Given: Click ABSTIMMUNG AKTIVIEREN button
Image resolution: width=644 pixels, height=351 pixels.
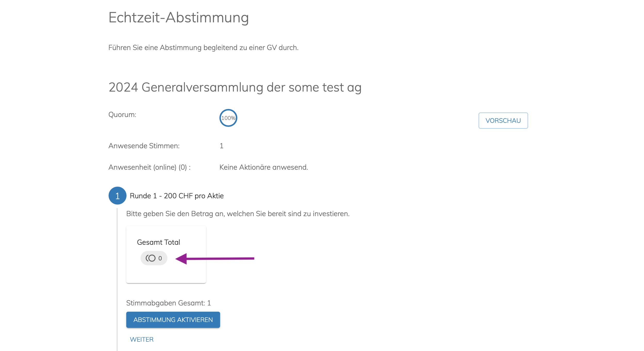Looking at the screenshot, I should (x=173, y=320).
